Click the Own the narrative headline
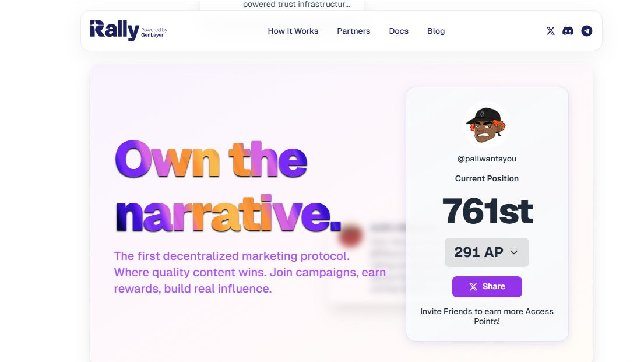 point(227,186)
